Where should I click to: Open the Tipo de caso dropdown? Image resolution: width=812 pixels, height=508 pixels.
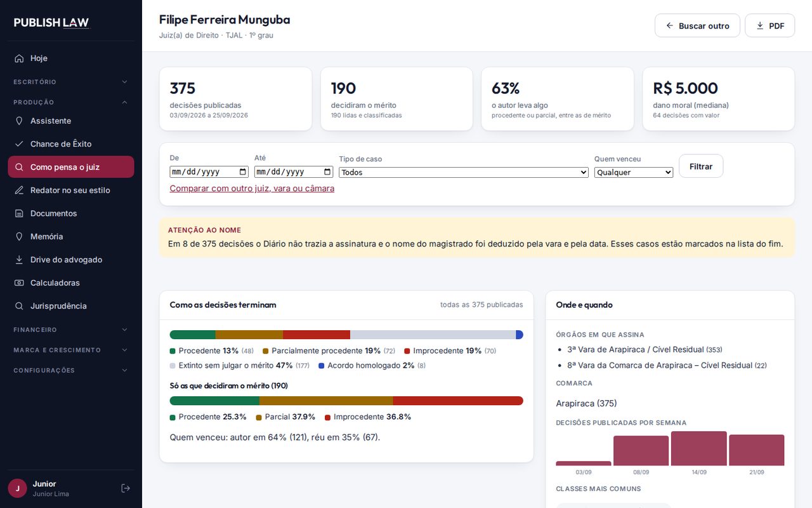point(464,172)
